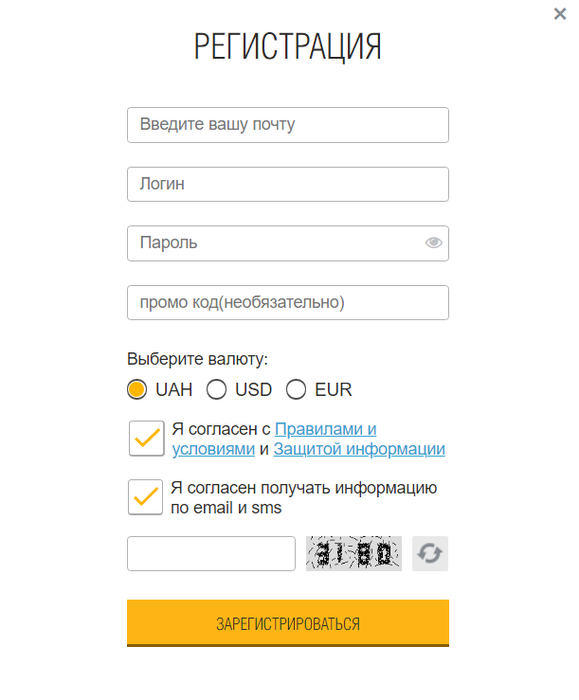Uncheck the terms and conditions agreement checkbox
This screenshot has width=579, height=700.
(x=146, y=438)
